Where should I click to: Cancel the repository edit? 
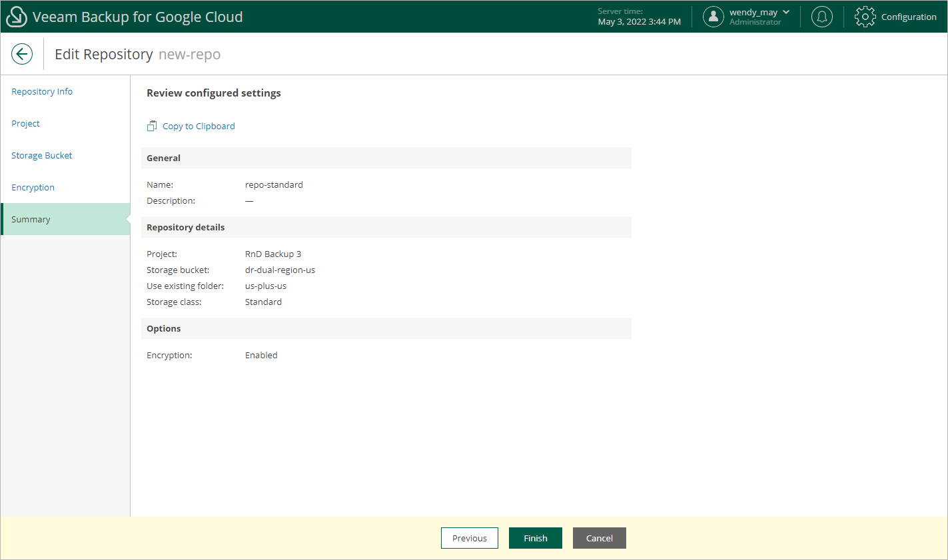[600, 538]
